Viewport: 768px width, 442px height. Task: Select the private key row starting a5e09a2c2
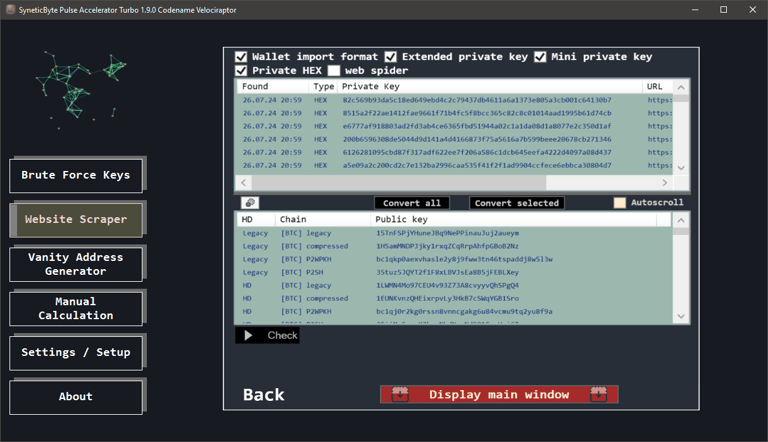454,166
